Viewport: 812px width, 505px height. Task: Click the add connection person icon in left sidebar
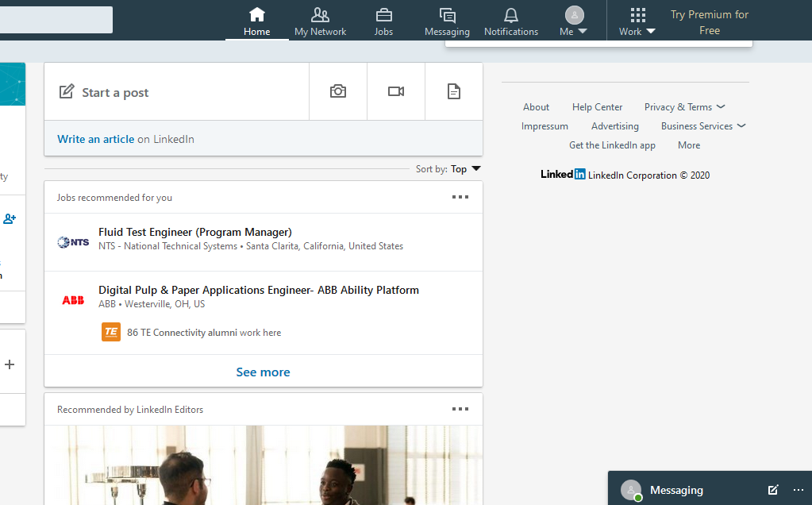click(x=10, y=219)
